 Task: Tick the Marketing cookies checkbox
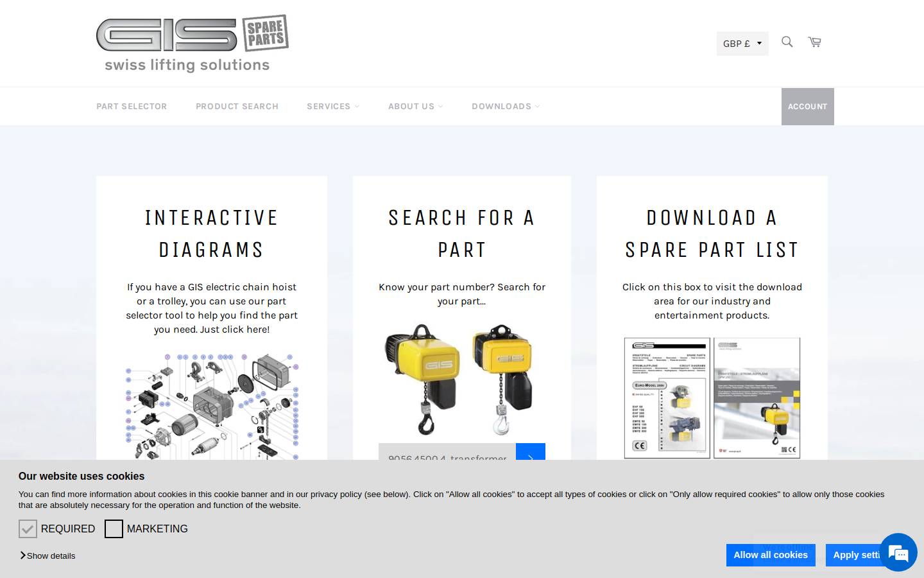[114, 529]
